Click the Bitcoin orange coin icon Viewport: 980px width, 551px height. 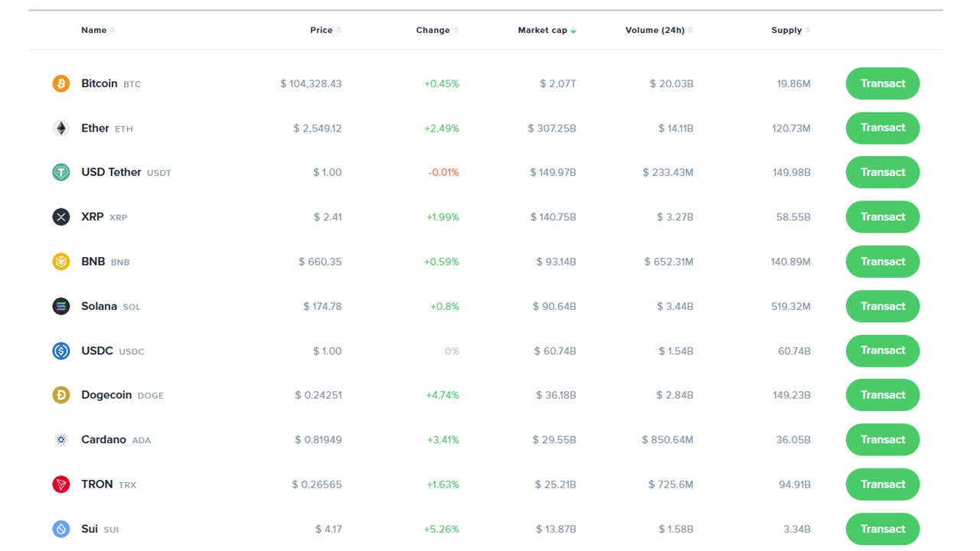60,83
